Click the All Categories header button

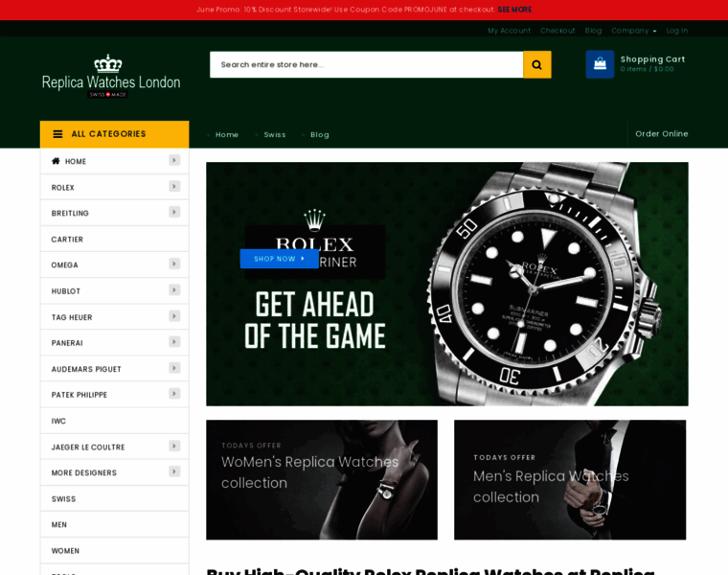tap(114, 134)
